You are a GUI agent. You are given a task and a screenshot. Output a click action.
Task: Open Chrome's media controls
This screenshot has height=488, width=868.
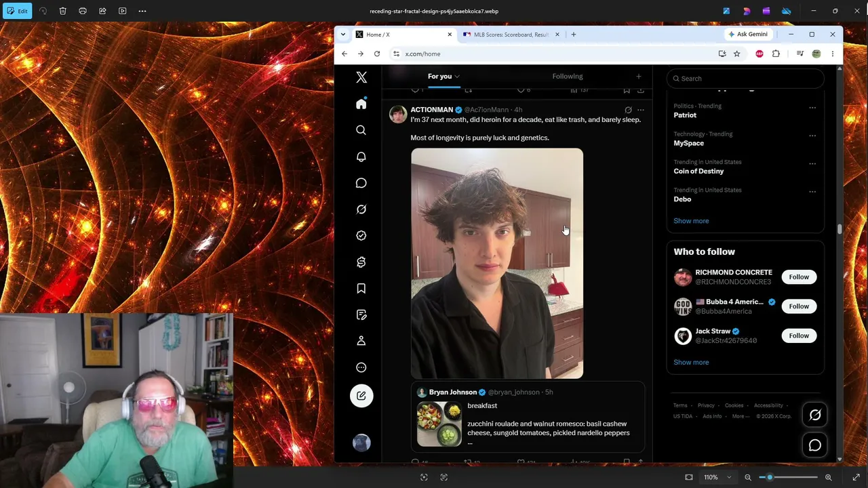point(800,54)
